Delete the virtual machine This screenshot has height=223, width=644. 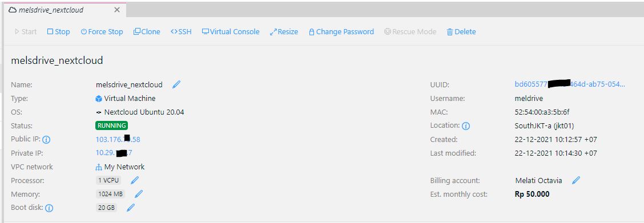(461, 31)
